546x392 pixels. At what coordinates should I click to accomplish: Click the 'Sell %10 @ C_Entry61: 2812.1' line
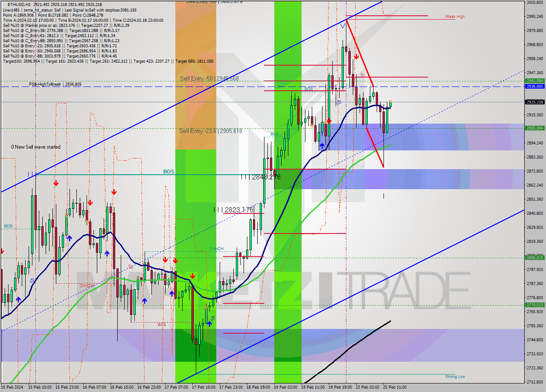(60, 35)
